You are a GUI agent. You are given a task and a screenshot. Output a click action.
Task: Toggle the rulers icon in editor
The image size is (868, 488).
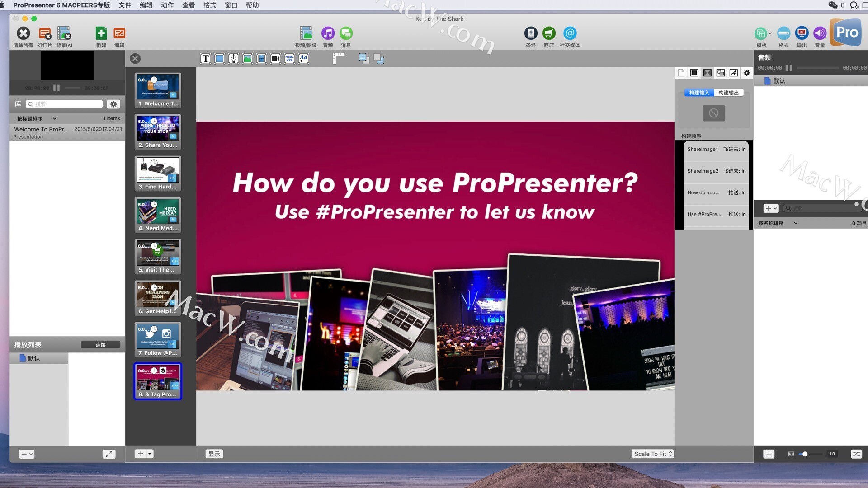coord(338,59)
